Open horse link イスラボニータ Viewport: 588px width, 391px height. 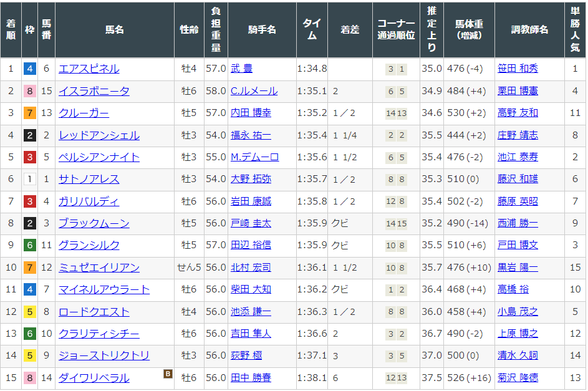click(x=94, y=91)
